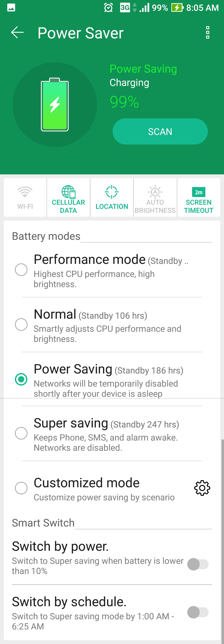This screenshot has height=644, width=224.
Task: Toggle the Location quick setting icon
Action: 112,192
